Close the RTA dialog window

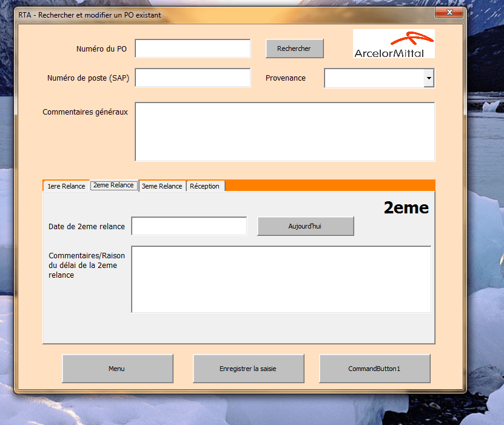coord(449,12)
